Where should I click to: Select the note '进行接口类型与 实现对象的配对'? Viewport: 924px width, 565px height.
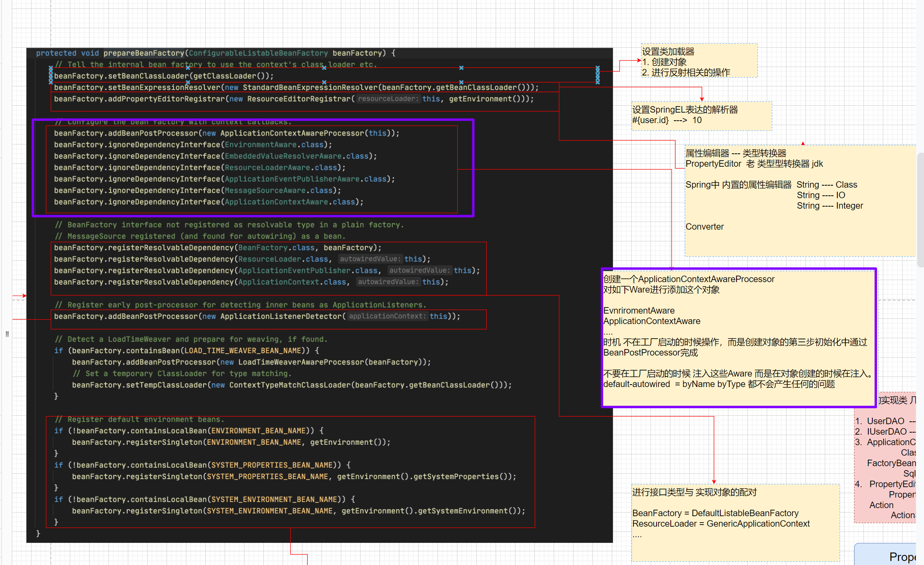pos(736,523)
